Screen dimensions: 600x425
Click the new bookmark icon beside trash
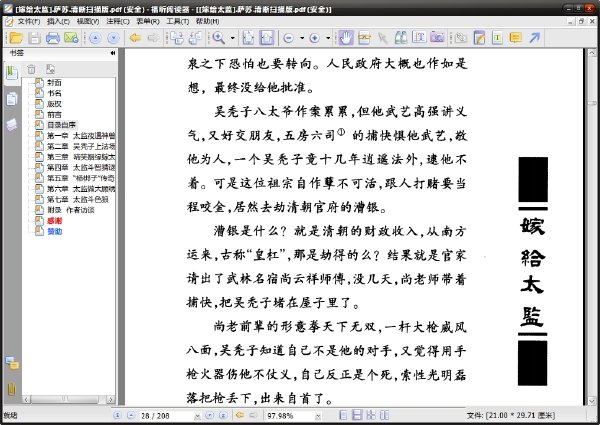click(x=50, y=69)
